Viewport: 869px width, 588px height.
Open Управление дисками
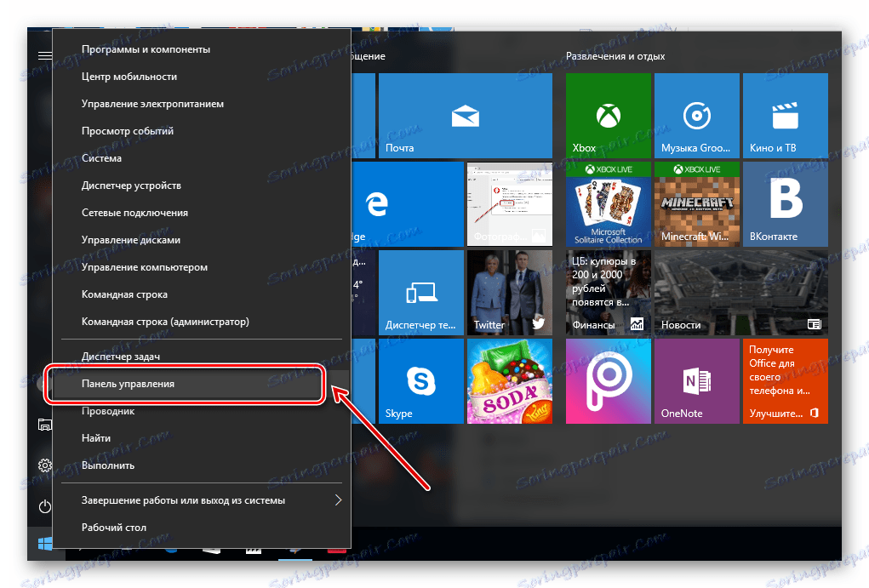click(202, 239)
